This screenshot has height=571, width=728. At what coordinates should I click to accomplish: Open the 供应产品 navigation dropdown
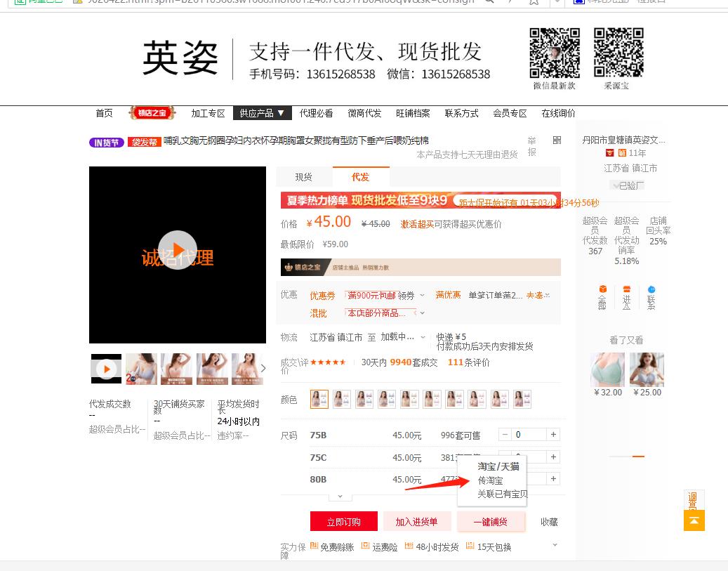(262, 113)
